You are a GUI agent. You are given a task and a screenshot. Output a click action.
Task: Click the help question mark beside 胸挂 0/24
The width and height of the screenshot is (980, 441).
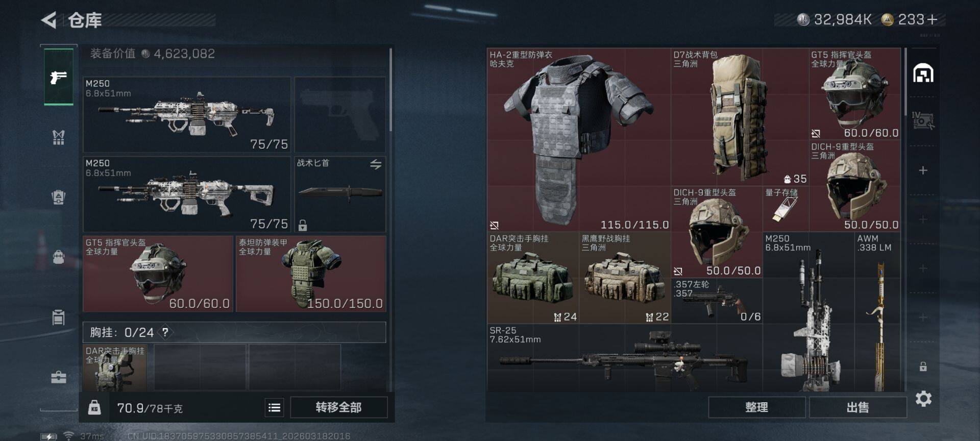[x=165, y=332]
